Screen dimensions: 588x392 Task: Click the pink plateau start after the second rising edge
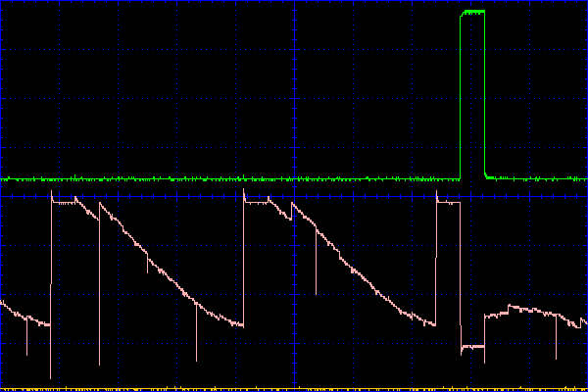coord(250,202)
